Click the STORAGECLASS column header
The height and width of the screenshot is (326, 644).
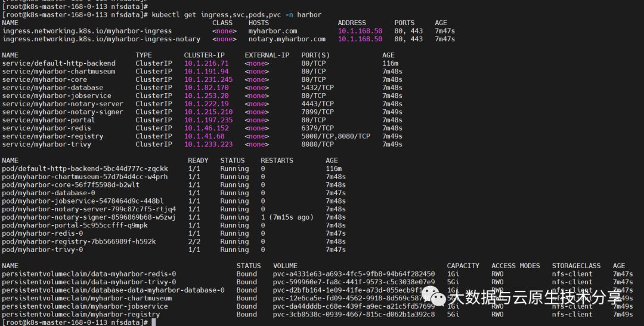click(576, 266)
